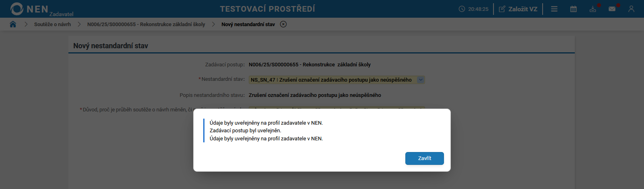Close the 'Nový nestandardní stav' breadcrumb with X
Screen dimensions: 644x189
(283, 24)
